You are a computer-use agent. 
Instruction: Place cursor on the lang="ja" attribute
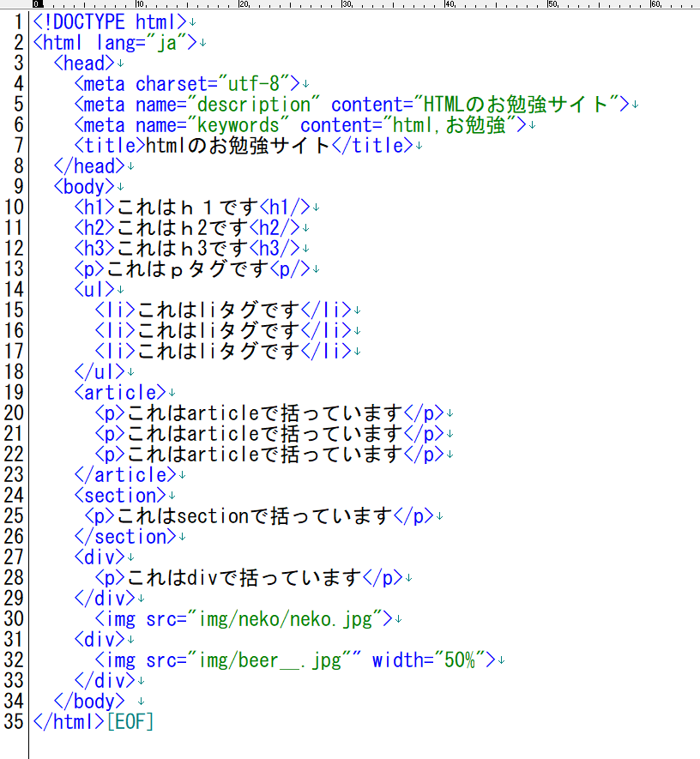pos(141,42)
